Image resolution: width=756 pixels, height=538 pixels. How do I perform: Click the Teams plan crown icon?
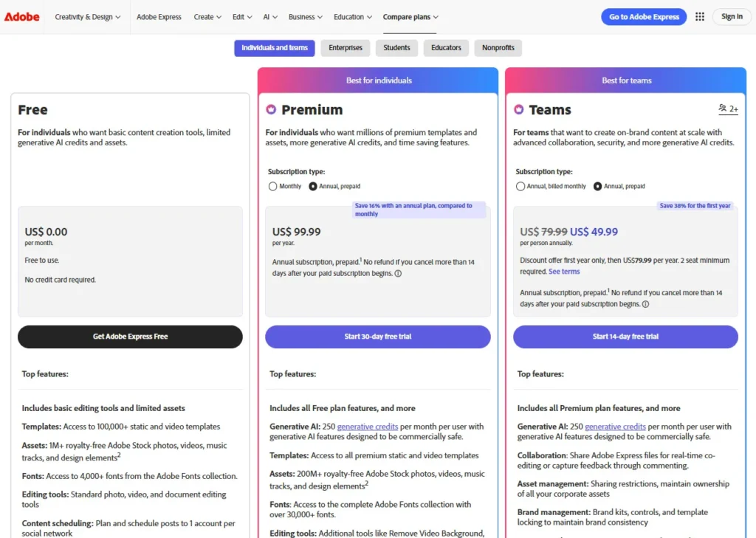pos(519,110)
